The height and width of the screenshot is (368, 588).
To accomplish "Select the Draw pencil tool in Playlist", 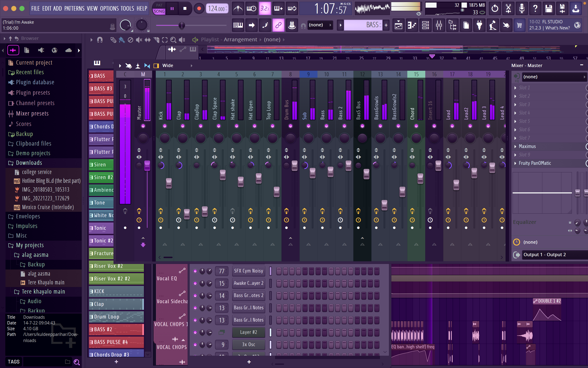I will pos(113,40).
